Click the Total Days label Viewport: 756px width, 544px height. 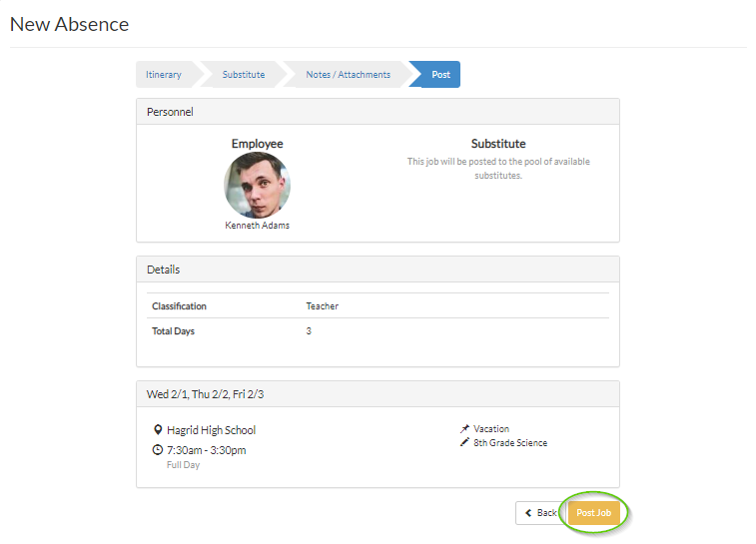[173, 331]
